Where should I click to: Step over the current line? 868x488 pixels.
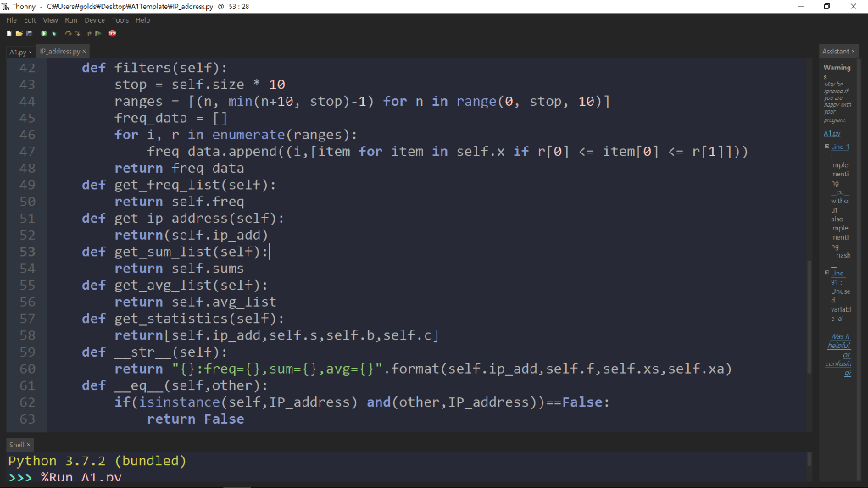coord(69,33)
